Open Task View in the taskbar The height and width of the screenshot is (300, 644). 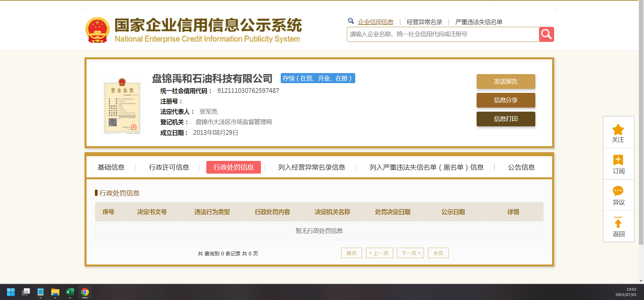(26, 292)
